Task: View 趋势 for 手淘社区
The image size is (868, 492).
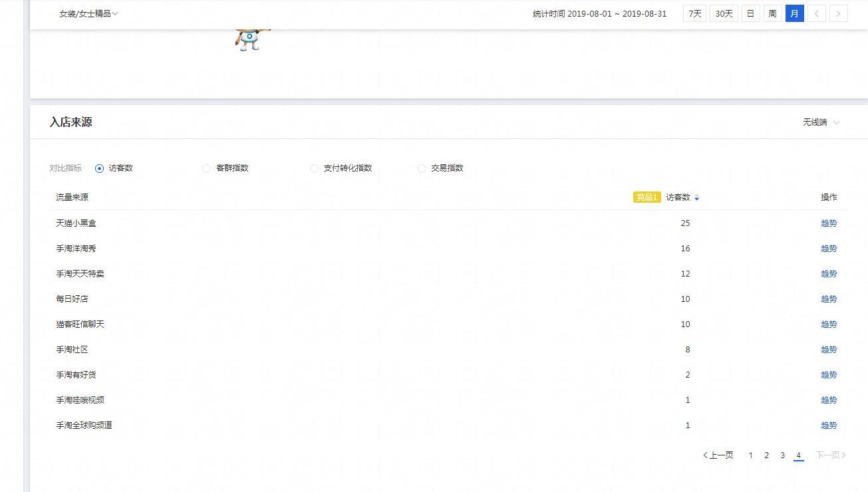Action: (x=829, y=350)
